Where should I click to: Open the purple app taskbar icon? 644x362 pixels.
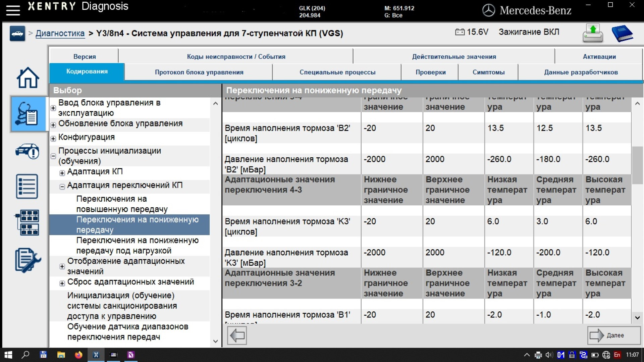click(x=131, y=355)
